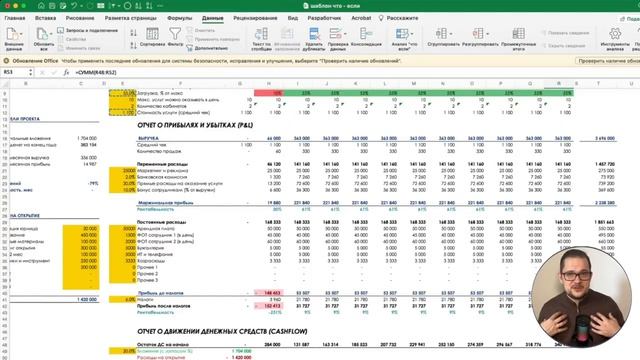Toggle the Фильтр funnel button

coord(175,37)
